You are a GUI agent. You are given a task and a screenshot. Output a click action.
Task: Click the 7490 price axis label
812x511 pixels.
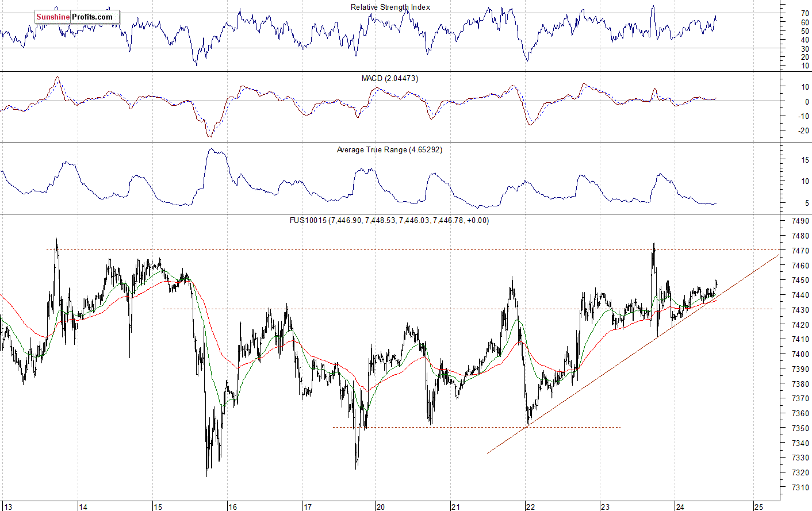(x=800, y=221)
